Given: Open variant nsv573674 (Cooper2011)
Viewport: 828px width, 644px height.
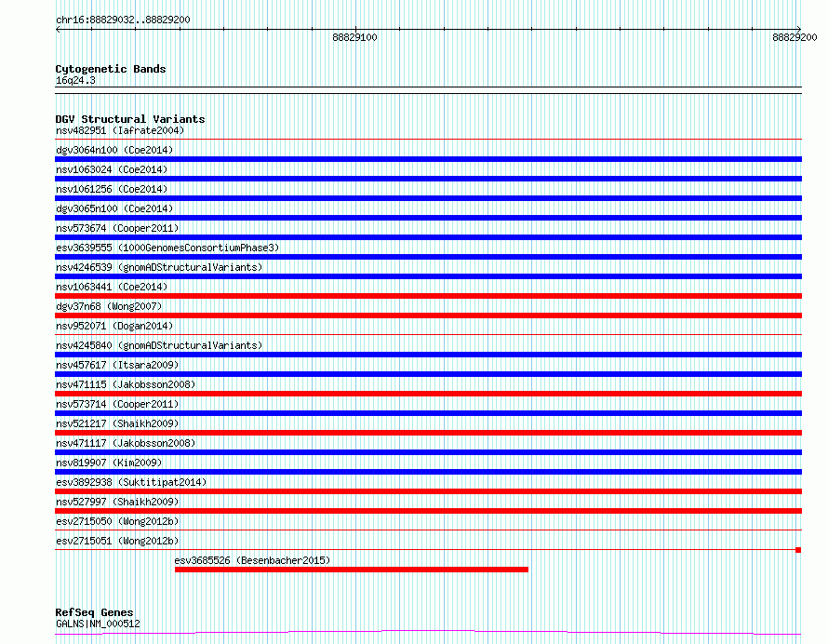Looking at the screenshot, I should pyautogui.click(x=117, y=228).
